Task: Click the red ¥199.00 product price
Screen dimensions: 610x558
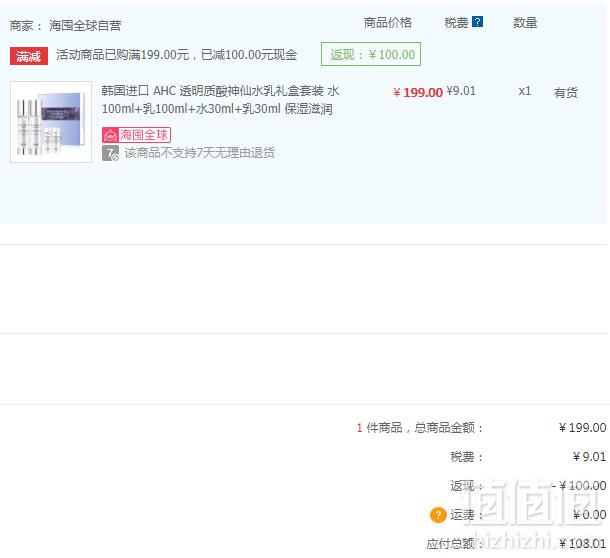Action: point(418,93)
